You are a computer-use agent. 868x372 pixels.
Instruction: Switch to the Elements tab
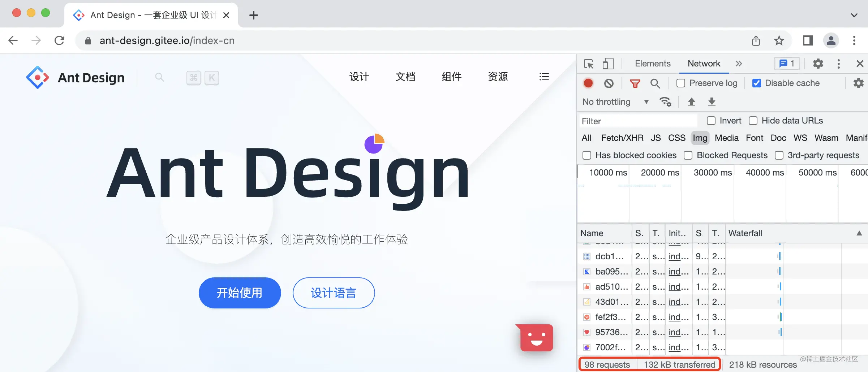click(x=652, y=64)
